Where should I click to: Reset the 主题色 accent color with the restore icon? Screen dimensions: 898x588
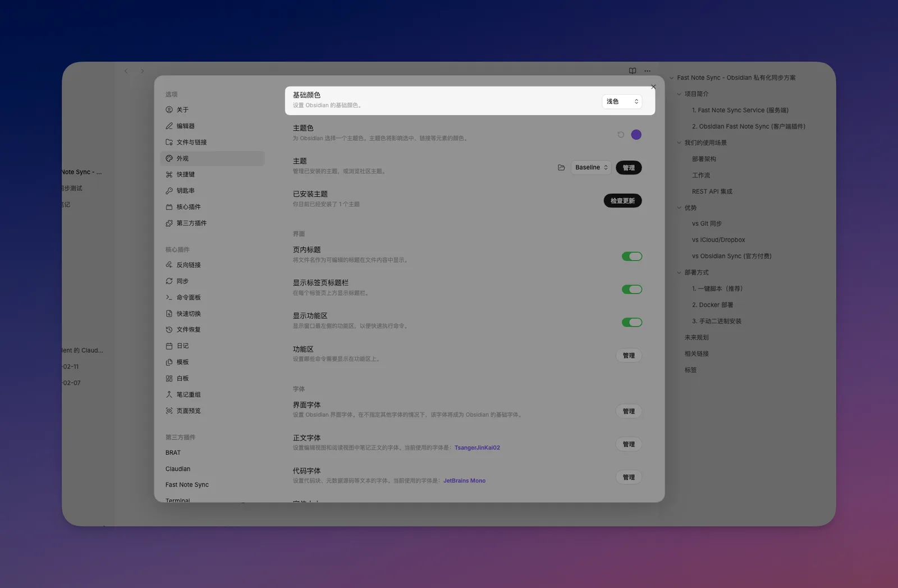pos(621,135)
